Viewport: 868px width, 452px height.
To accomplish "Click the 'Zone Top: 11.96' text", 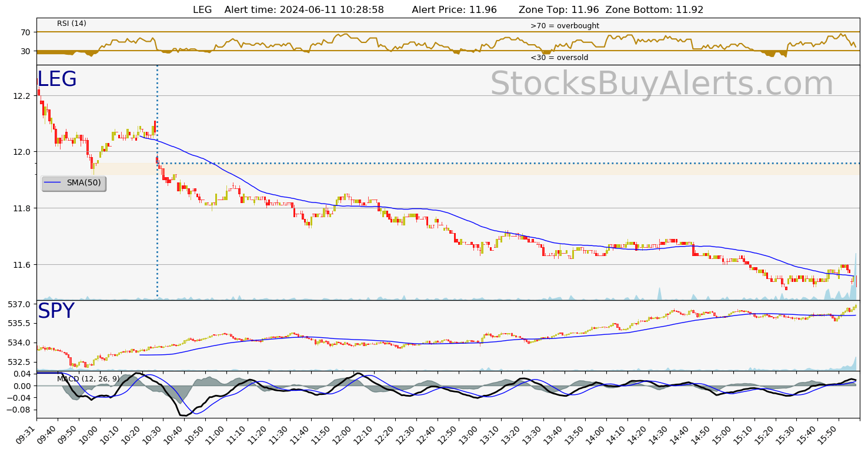I will click(559, 10).
